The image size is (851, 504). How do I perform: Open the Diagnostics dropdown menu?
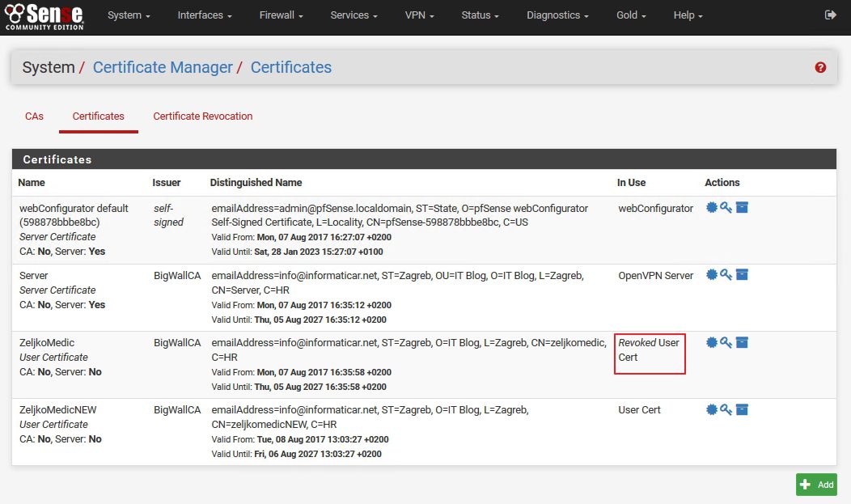[x=557, y=15]
